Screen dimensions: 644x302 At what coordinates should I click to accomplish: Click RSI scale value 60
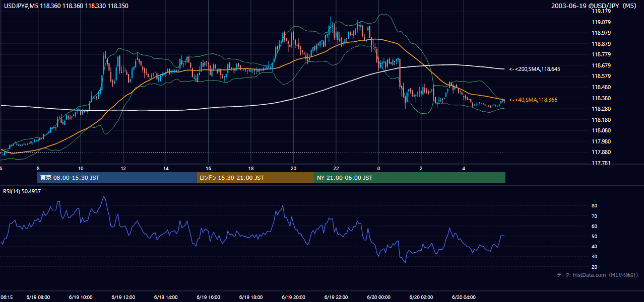point(594,226)
